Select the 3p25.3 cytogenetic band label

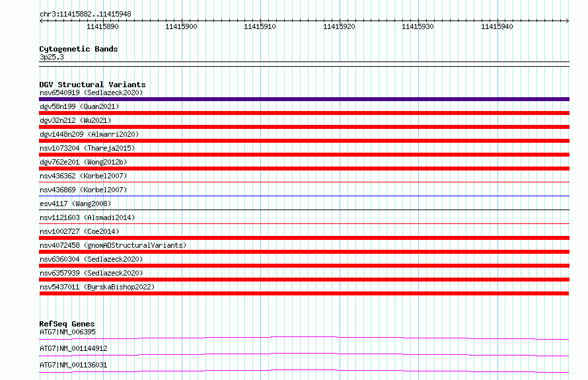click(x=52, y=57)
